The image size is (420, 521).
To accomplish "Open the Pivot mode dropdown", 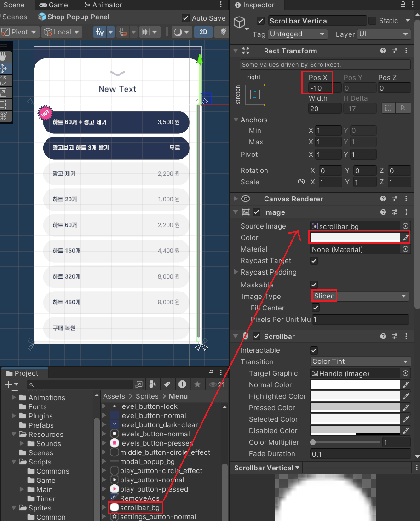I will 19,32.
